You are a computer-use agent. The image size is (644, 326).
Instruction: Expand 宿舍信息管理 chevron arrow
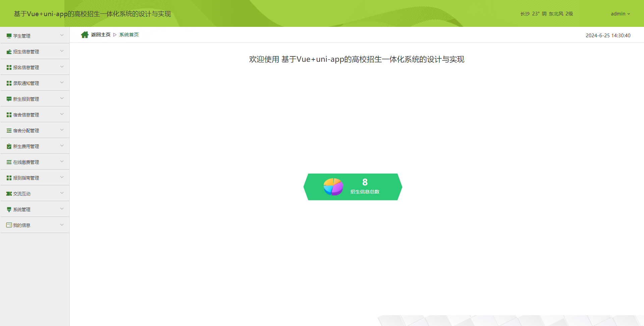pyautogui.click(x=62, y=114)
